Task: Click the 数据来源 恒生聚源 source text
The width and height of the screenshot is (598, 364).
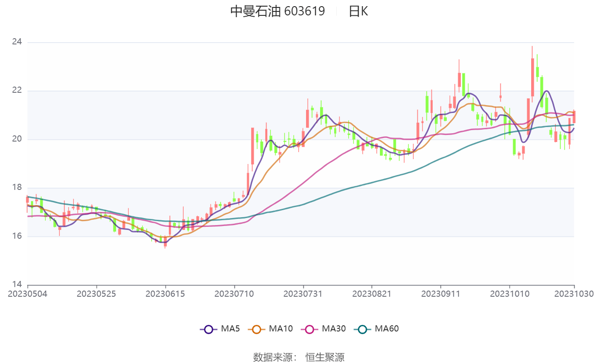Action: point(299,357)
